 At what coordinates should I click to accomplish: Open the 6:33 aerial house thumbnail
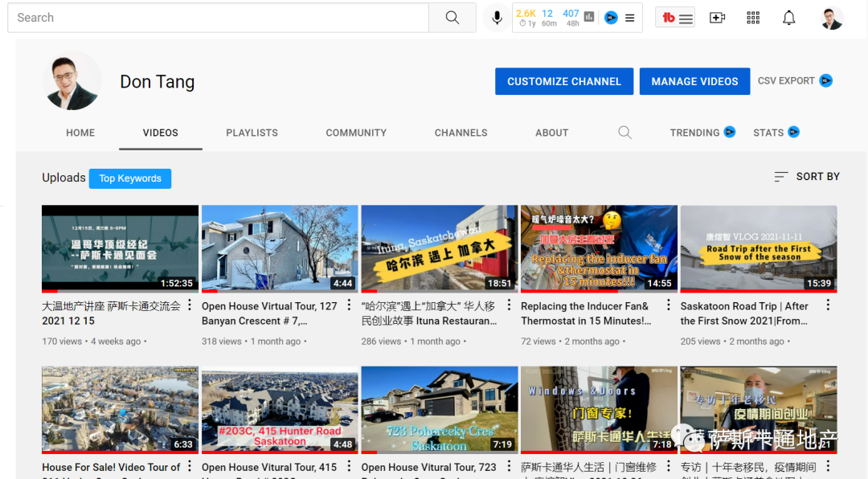pyautogui.click(x=120, y=410)
